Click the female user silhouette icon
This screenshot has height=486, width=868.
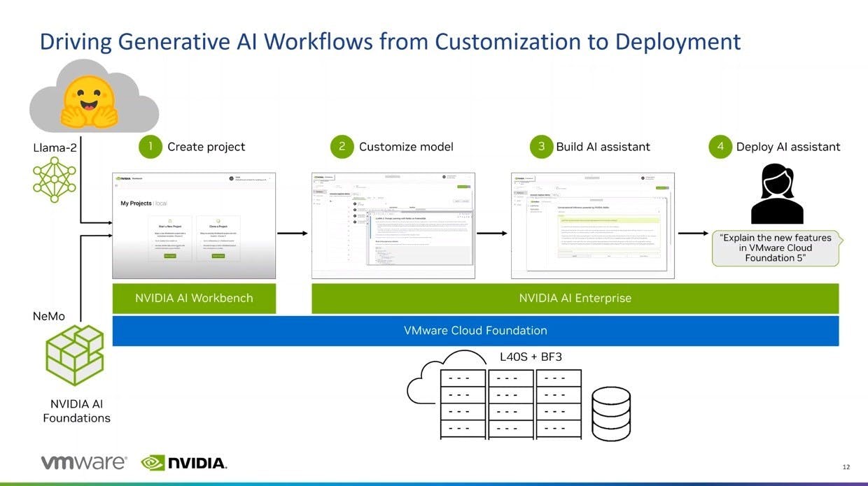pos(776,192)
